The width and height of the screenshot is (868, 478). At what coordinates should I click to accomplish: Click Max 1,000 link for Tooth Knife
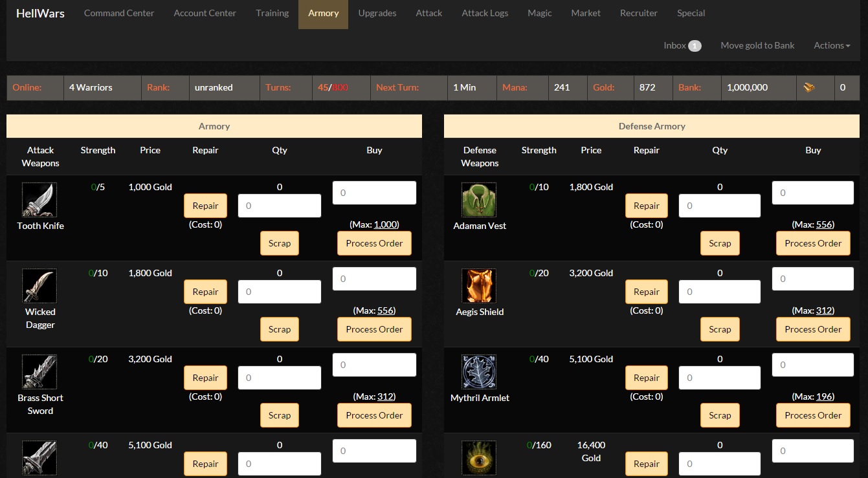386,224
